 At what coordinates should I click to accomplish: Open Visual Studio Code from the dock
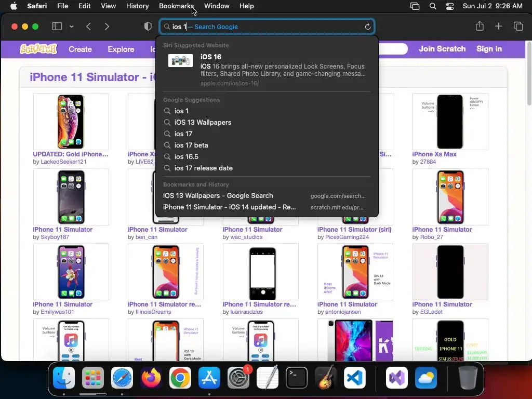click(x=355, y=378)
